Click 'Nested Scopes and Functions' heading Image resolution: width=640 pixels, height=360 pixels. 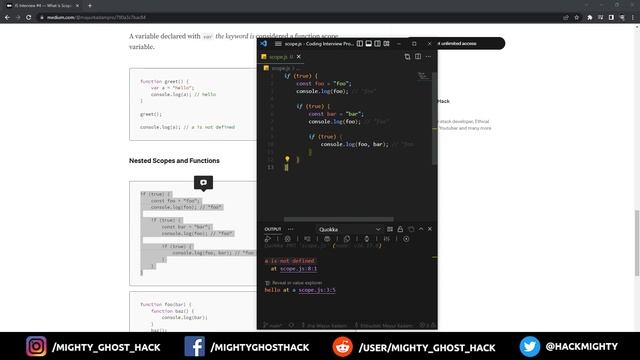tap(174, 161)
